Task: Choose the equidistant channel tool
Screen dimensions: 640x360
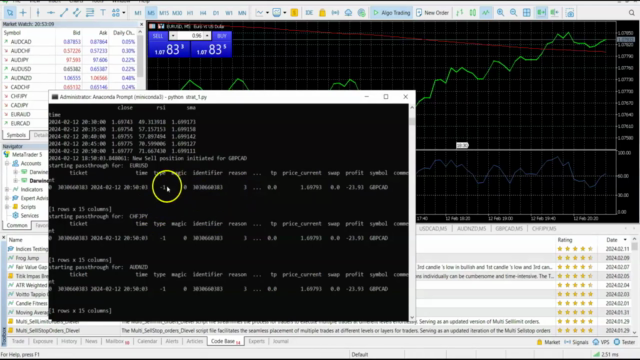Action: click(77, 13)
